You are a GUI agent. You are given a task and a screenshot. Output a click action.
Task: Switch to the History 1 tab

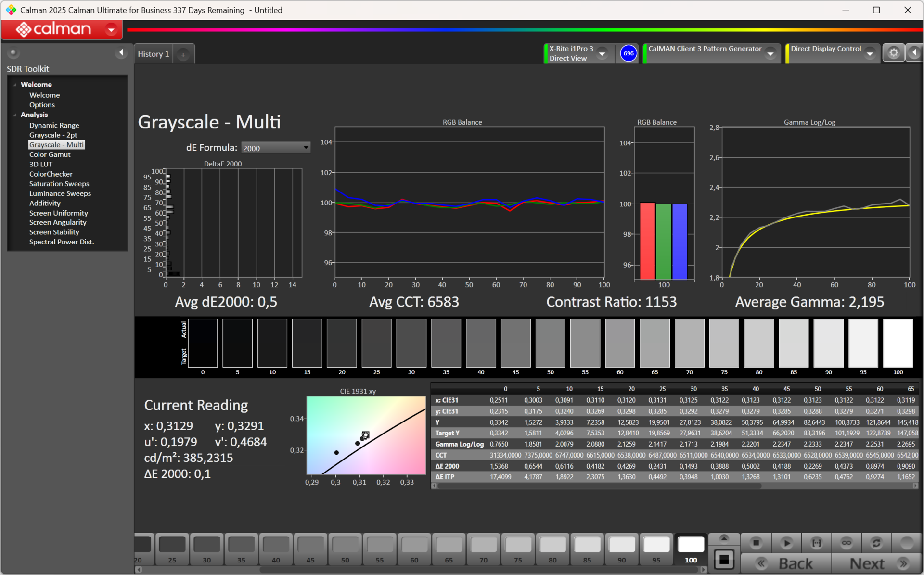click(153, 54)
